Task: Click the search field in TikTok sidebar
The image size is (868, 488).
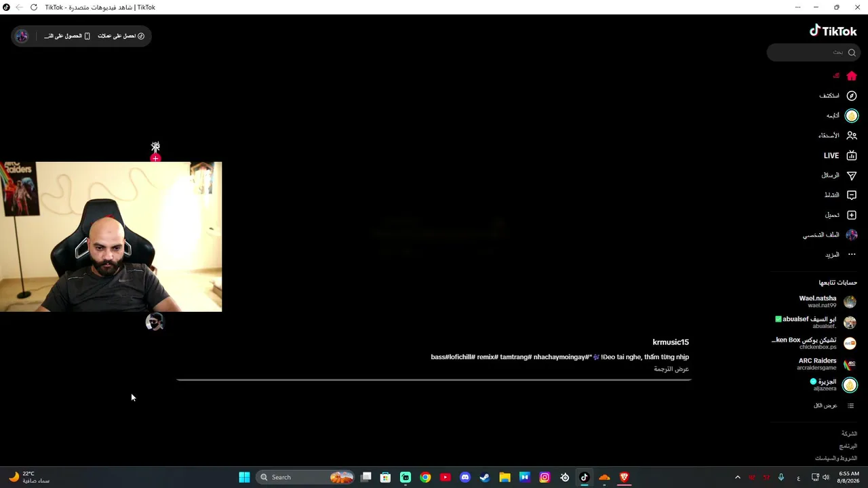Action: click(813, 52)
